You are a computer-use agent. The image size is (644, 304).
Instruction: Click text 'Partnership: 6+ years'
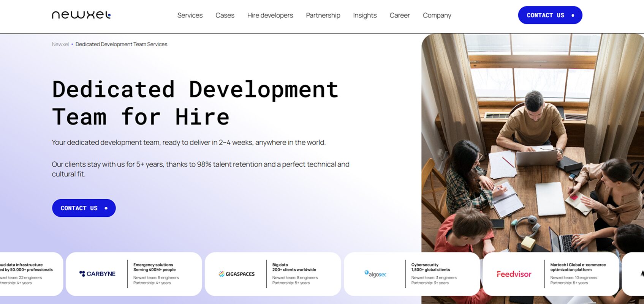tap(569, 283)
